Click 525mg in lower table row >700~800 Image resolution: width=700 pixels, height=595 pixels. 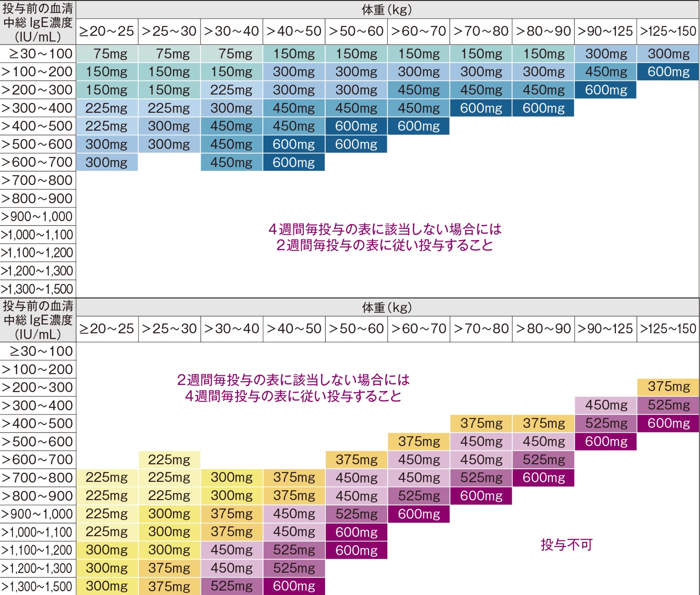[x=481, y=478]
